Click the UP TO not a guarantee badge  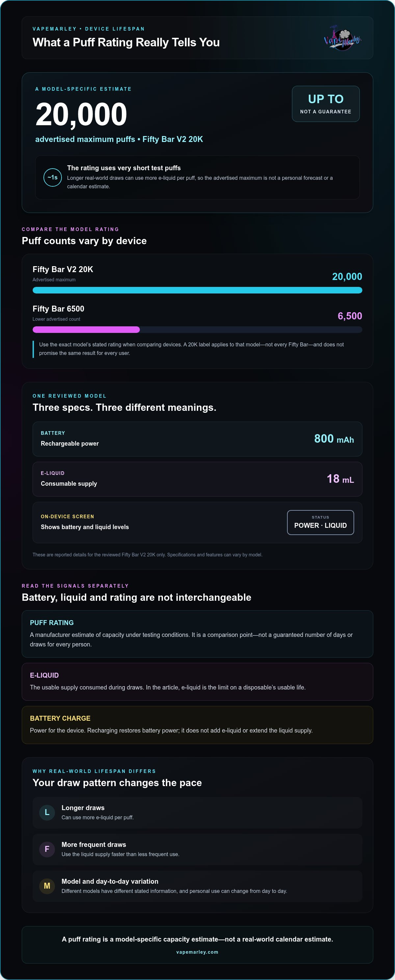(326, 104)
